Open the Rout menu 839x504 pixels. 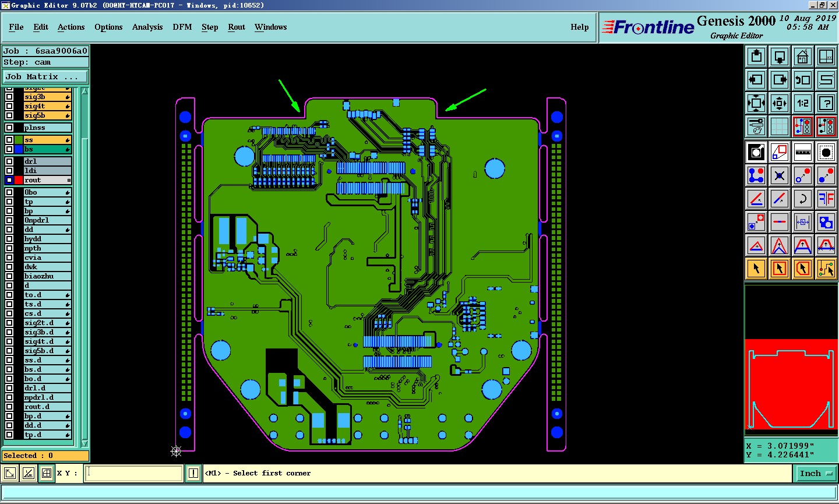(x=237, y=27)
